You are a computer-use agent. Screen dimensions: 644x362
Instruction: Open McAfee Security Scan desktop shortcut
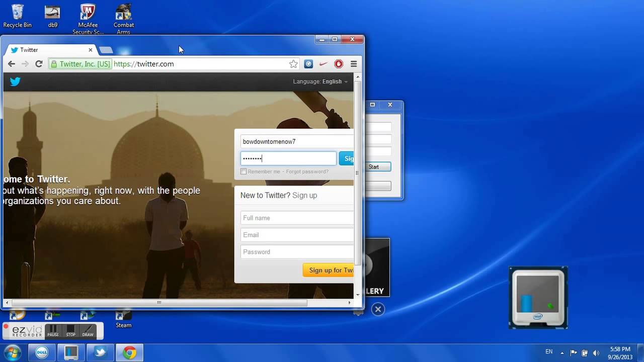click(88, 19)
